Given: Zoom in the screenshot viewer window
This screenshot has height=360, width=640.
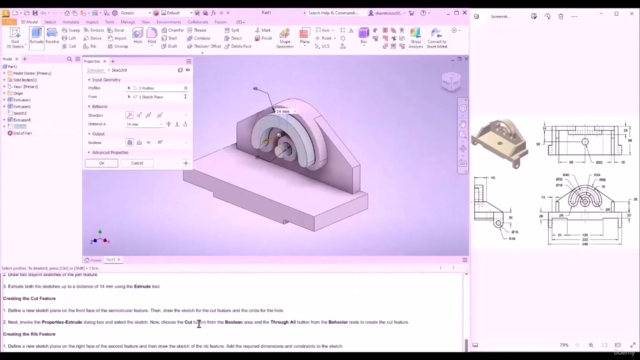Looking at the screenshot, I should pos(591,345).
